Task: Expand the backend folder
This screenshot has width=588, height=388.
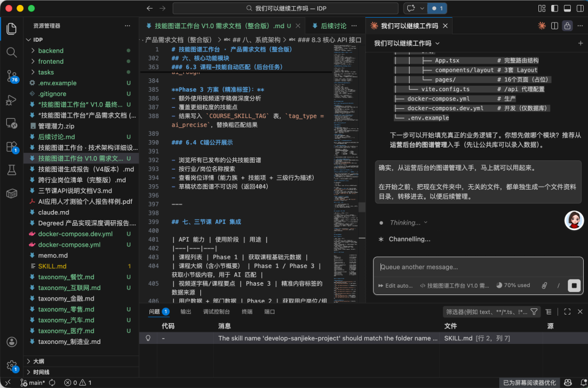Action: point(51,51)
